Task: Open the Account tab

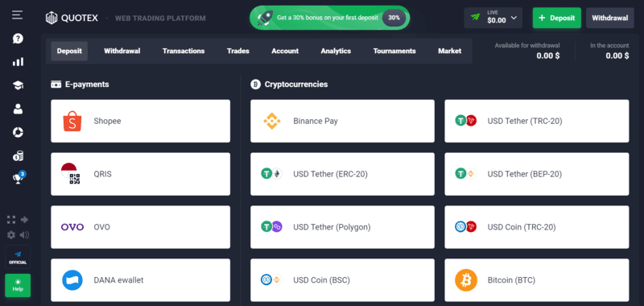Action: (285, 51)
